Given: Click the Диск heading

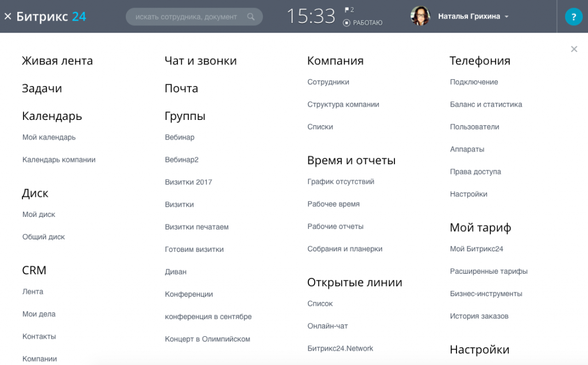Looking at the screenshot, I should pos(35,193).
